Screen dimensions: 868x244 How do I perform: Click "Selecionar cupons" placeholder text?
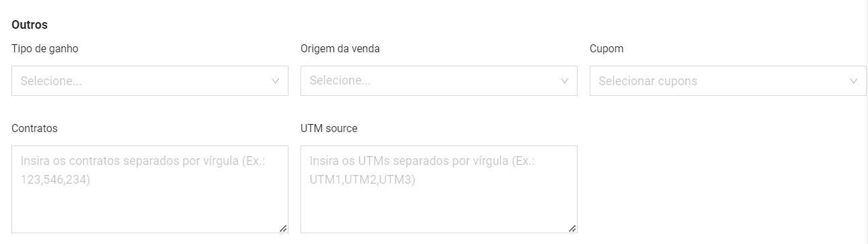(x=648, y=81)
